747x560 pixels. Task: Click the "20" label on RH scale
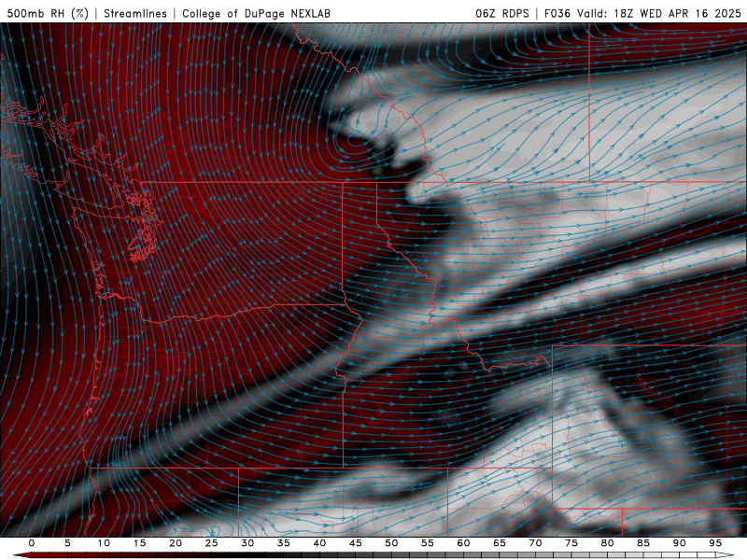click(176, 543)
